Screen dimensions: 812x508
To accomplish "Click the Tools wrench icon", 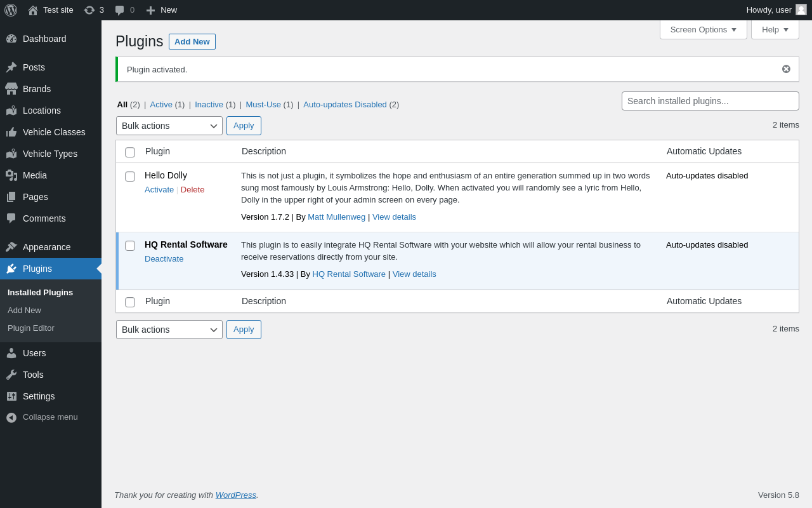I will click(x=11, y=375).
